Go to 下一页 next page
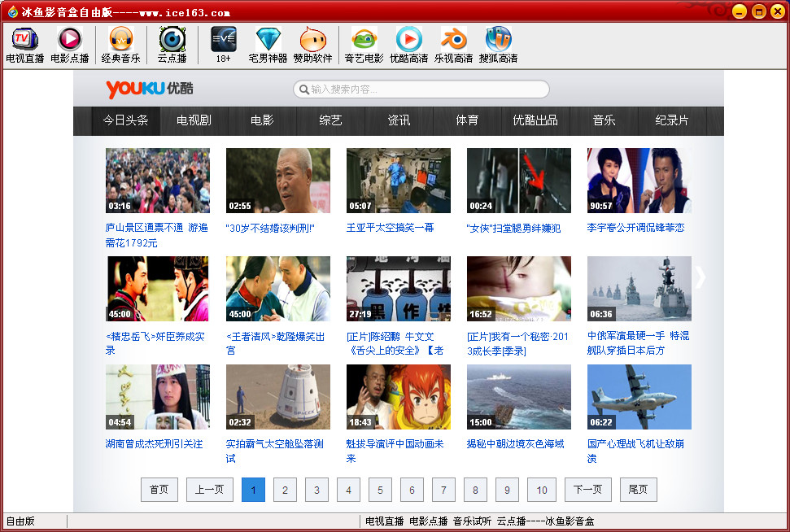Image resolution: width=790 pixels, height=532 pixels. pos(588,490)
